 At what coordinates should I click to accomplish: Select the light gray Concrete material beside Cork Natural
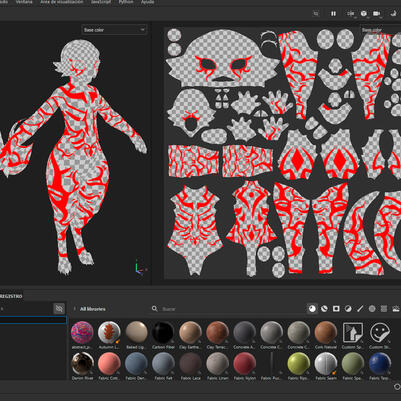click(299, 332)
